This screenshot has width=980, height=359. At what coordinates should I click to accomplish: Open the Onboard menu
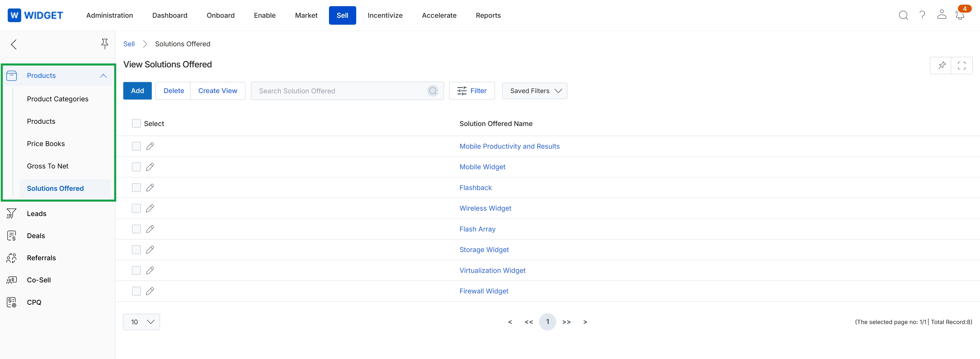click(x=221, y=15)
